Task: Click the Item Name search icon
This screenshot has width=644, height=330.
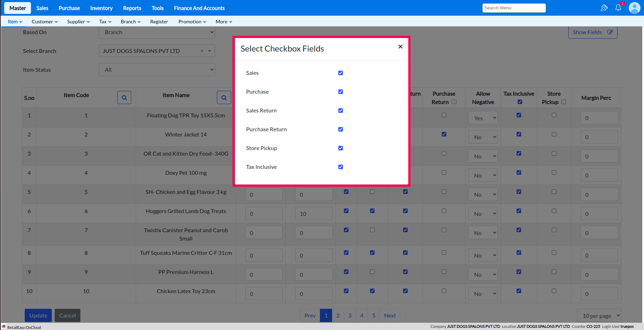Action: pos(224,98)
